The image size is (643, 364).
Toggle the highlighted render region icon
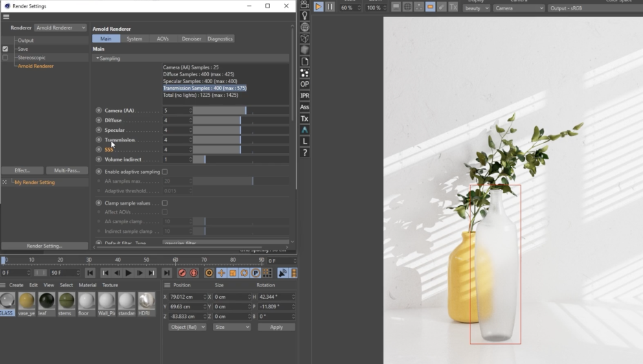click(x=430, y=7)
